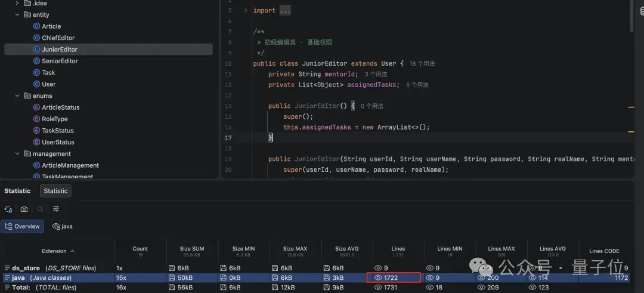
Task: Click the refresh statistics icon
Action: point(8,209)
